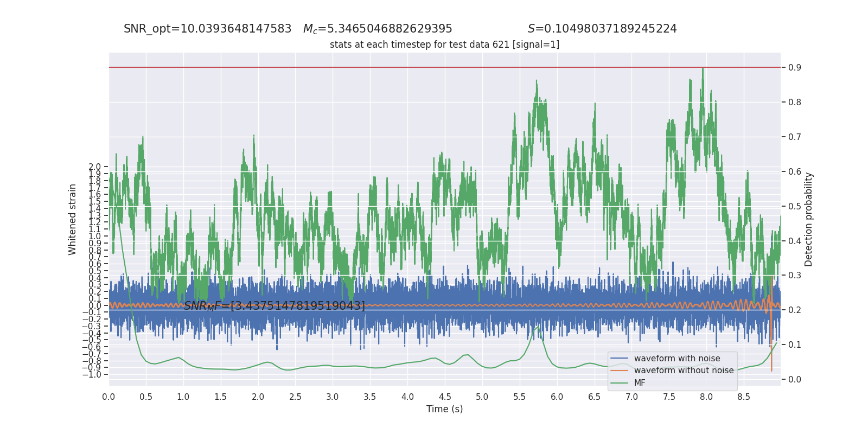Click x-axis tick label 6.0

pos(557,397)
